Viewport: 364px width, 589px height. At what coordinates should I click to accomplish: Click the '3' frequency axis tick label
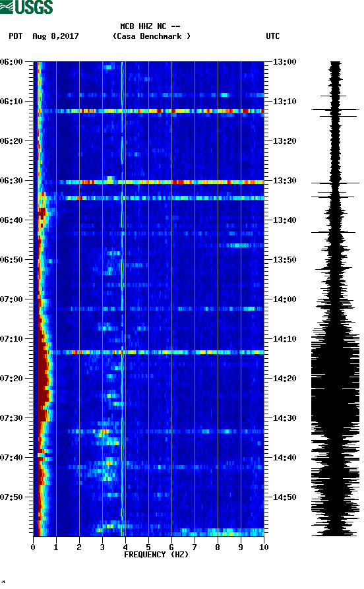click(x=102, y=547)
